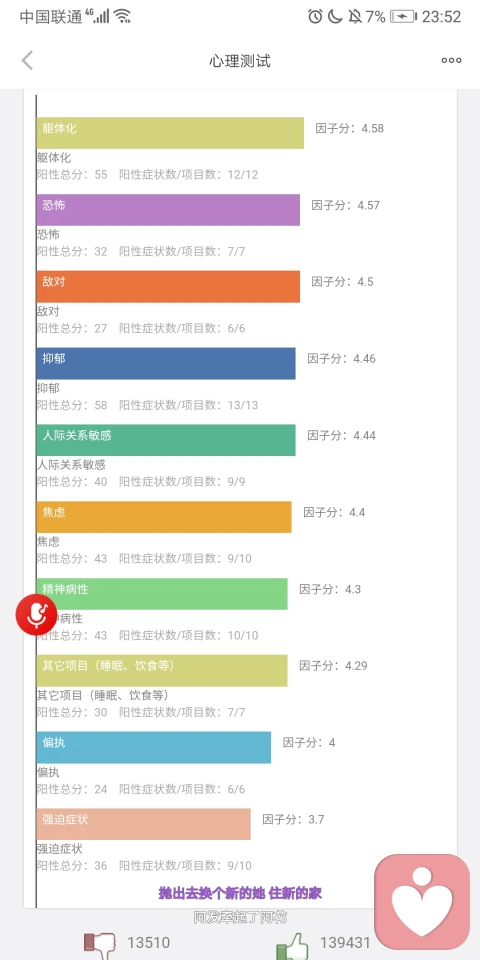480x960 pixels.
Task: Tap the thumbs-down dislike icon
Action: click(x=99, y=945)
